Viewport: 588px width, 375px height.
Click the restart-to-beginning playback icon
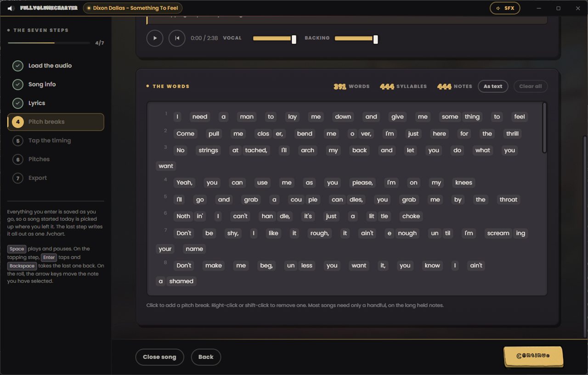point(177,38)
